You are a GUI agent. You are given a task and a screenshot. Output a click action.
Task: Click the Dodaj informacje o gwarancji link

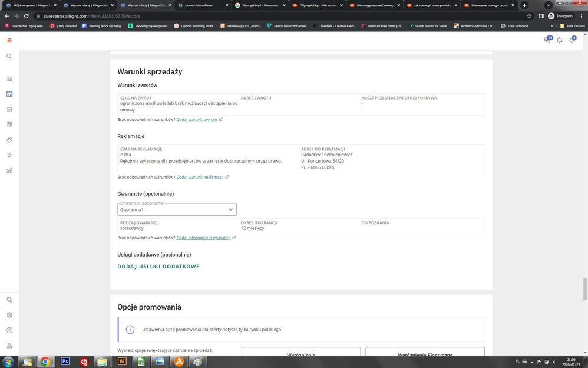point(203,238)
